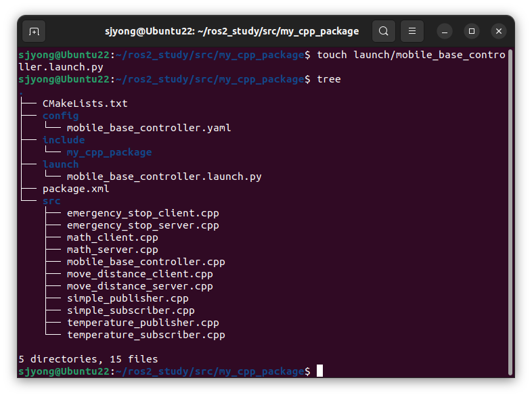The image size is (532, 397).
Task: Click the package.xml entry
Action: point(76,189)
